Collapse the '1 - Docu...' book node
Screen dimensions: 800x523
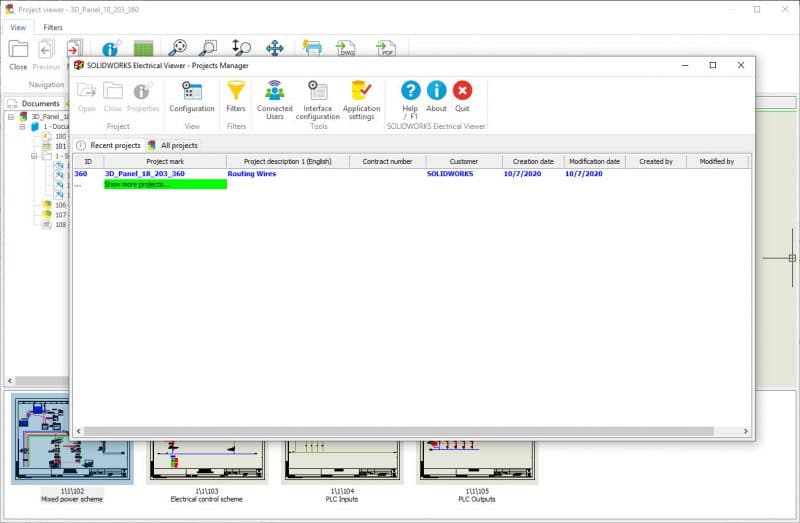[x=22, y=127]
